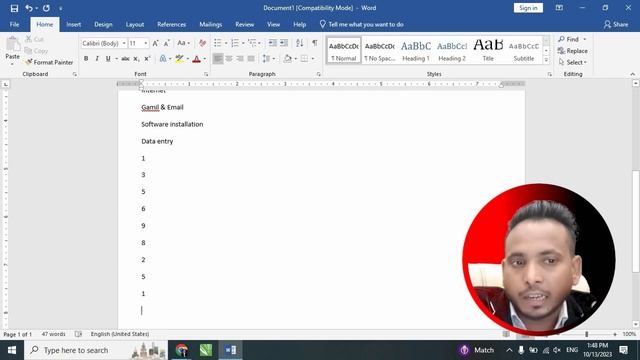640x360 pixels.
Task: Expand the Find options arrow
Action: (x=584, y=39)
